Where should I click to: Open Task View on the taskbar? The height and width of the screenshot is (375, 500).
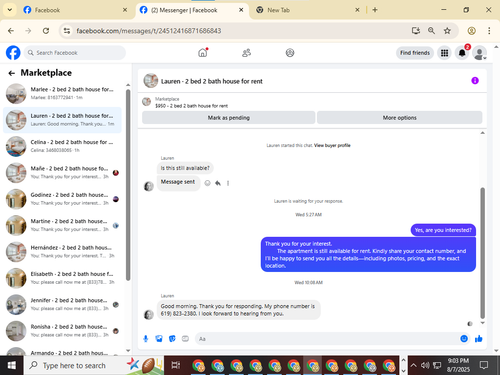click(x=176, y=365)
